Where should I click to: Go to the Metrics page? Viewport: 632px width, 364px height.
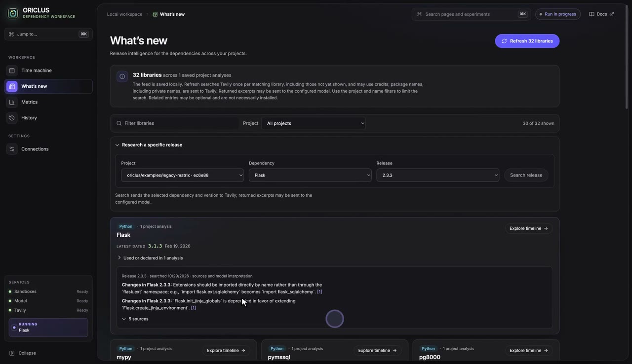48,102
